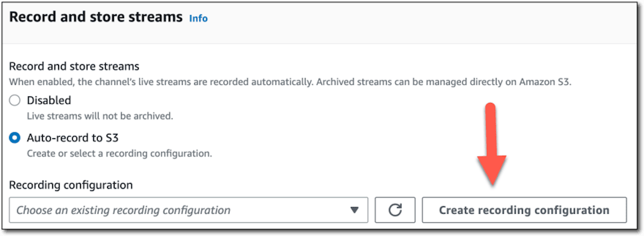644x236 pixels.
Task: Click the "Recording configuration" field label
Action: point(71,185)
